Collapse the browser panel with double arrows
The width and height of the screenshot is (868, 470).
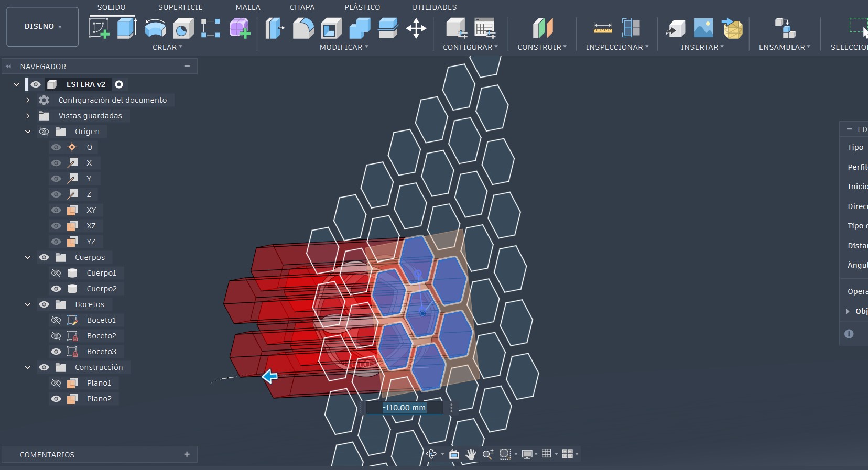(x=8, y=67)
